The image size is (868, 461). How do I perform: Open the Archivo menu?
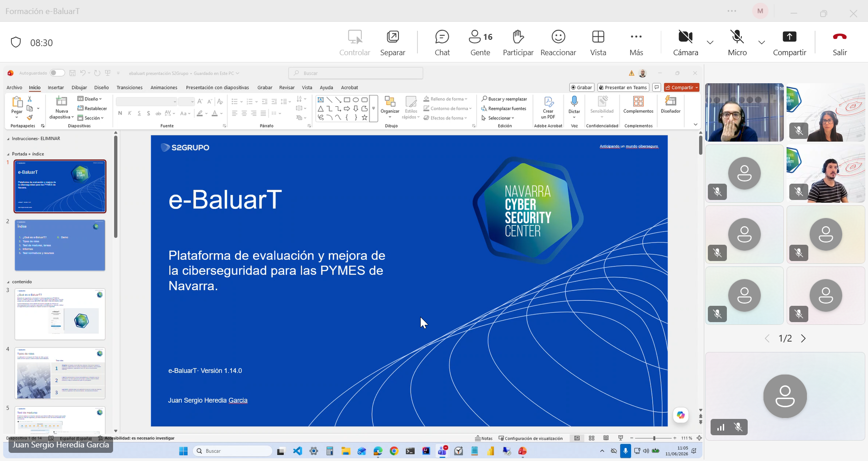(x=14, y=87)
